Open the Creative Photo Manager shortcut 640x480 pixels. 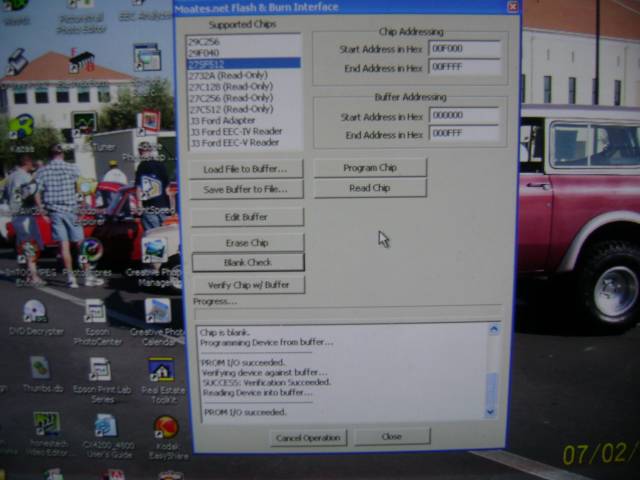click(x=156, y=261)
